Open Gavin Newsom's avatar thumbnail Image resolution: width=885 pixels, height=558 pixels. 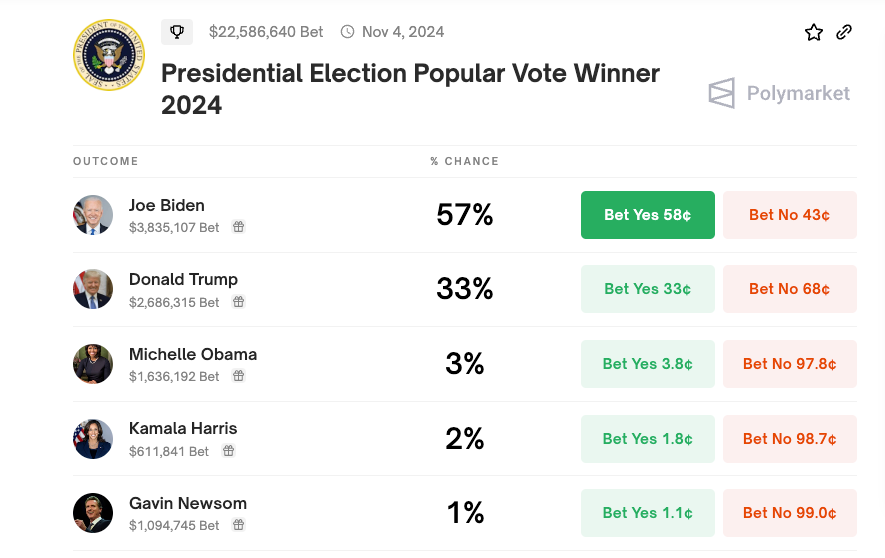pos(93,513)
